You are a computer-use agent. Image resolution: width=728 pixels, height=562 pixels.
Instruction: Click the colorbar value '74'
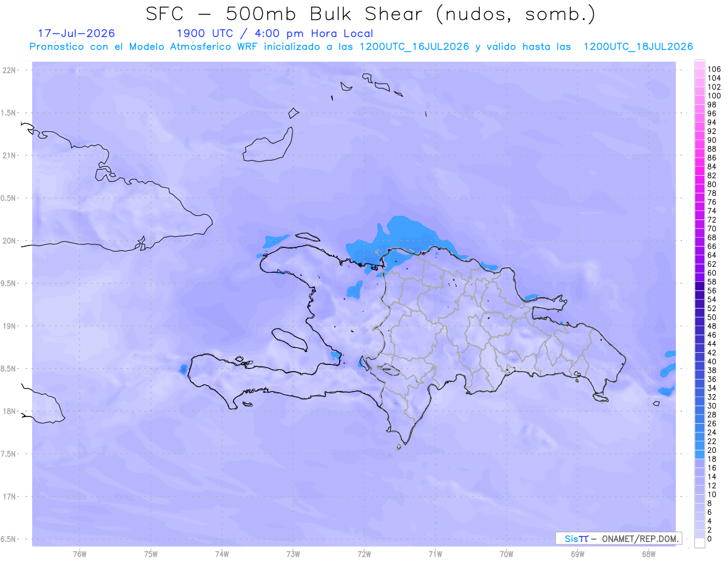712,211
